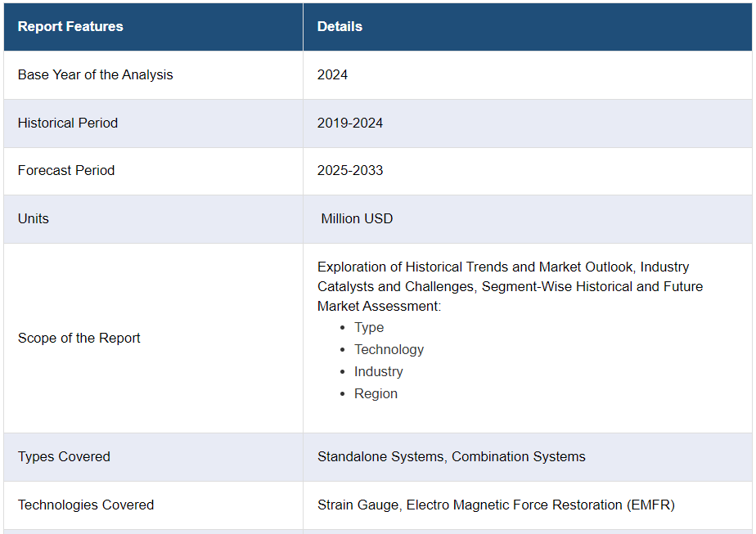Click the '2025-2033' value
The height and width of the screenshot is (534, 756).
pos(350,170)
